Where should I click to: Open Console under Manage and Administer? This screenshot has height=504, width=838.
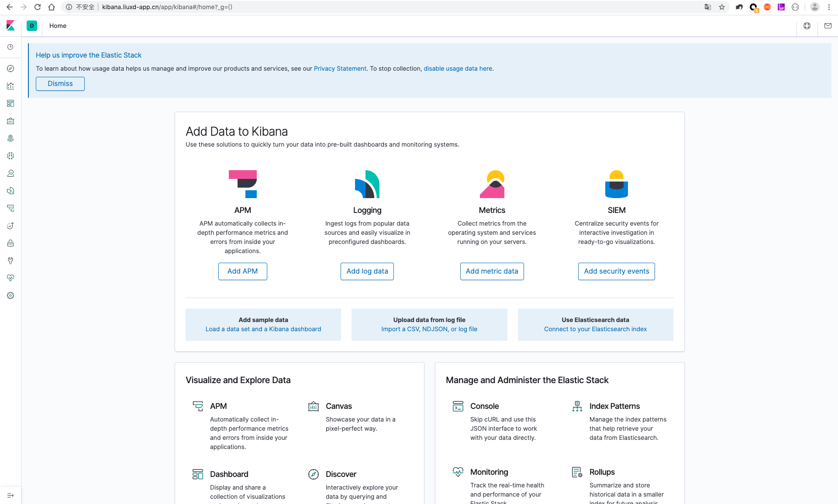[x=485, y=406]
